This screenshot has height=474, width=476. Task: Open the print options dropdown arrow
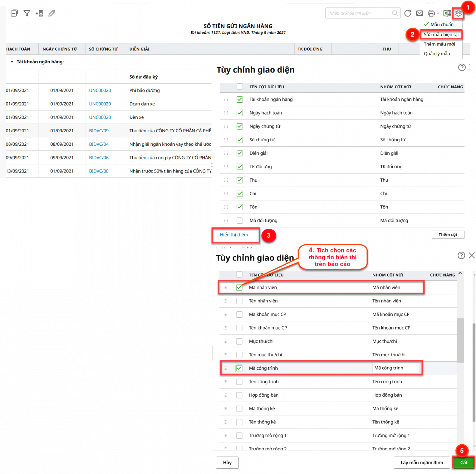pyautogui.click(x=438, y=13)
